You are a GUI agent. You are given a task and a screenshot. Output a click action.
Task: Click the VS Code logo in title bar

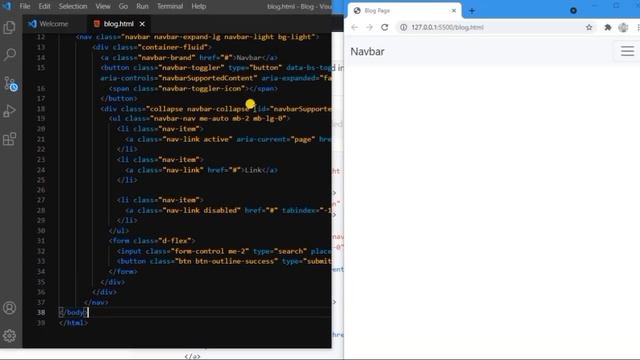(x=7, y=6)
